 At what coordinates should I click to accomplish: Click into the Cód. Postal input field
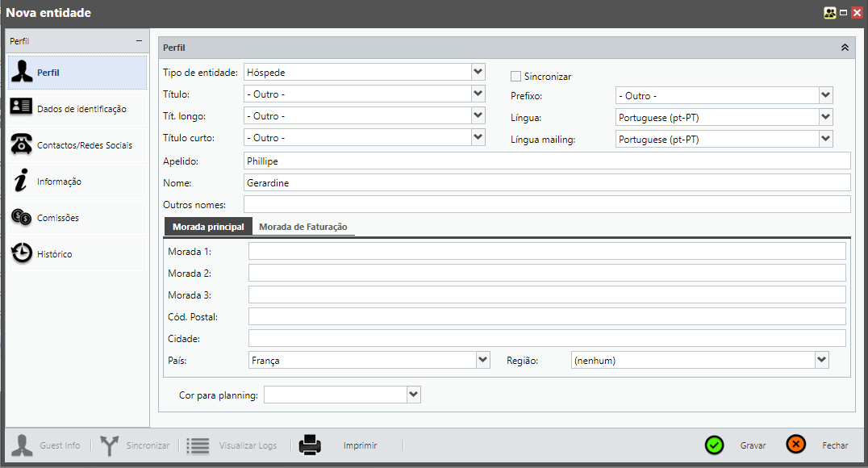tap(546, 316)
